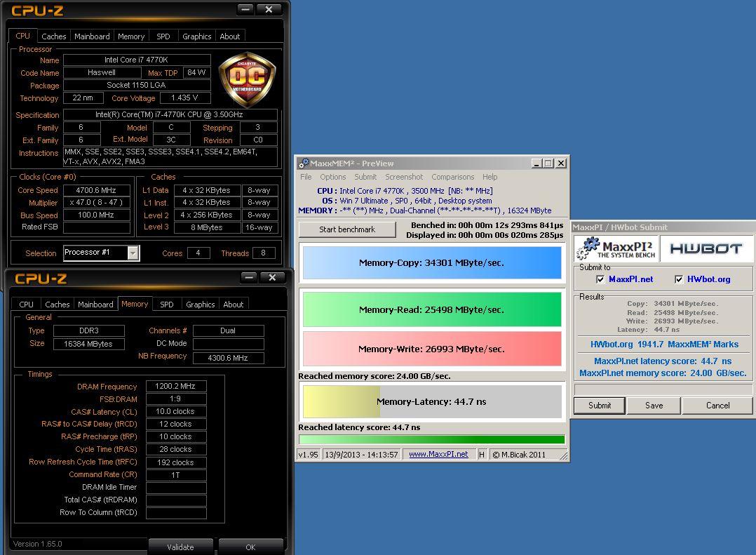This screenshot has width=756, height=555.
Task: Click the Command Rate 1T value
Action: (175, 475)
